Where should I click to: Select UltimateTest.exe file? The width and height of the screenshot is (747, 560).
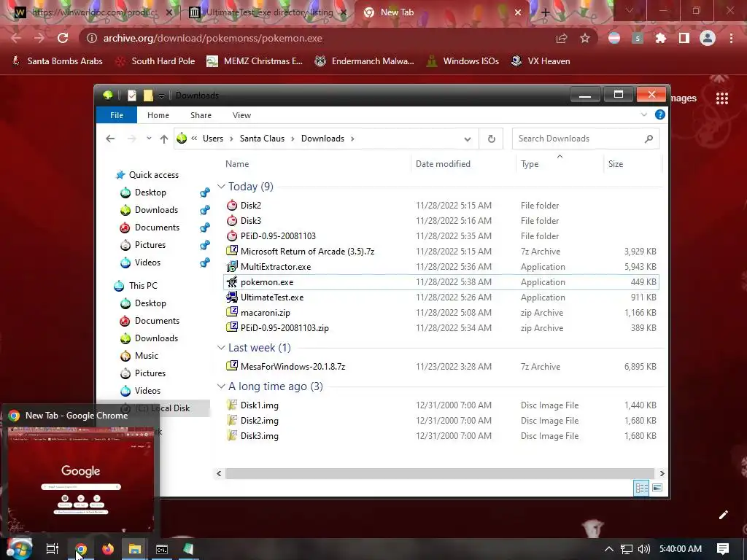[x=272, y=297]
